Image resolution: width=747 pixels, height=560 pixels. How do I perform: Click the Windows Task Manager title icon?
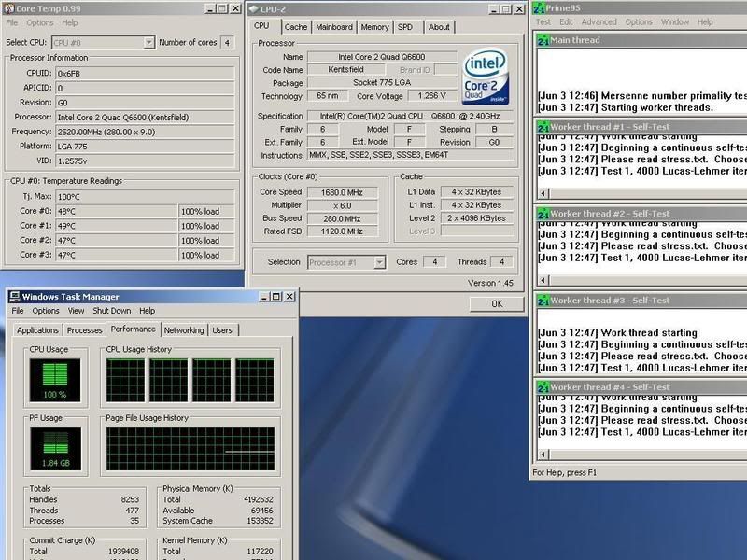pos(14,297)
